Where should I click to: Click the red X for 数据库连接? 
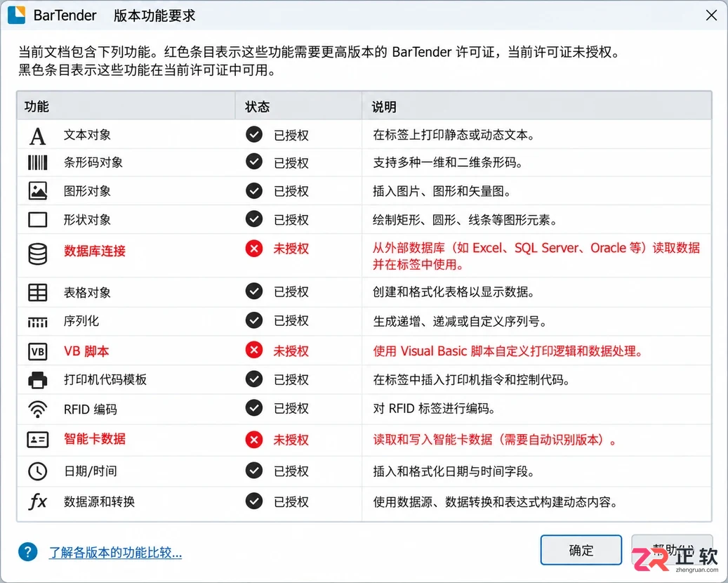pos(254,249)
